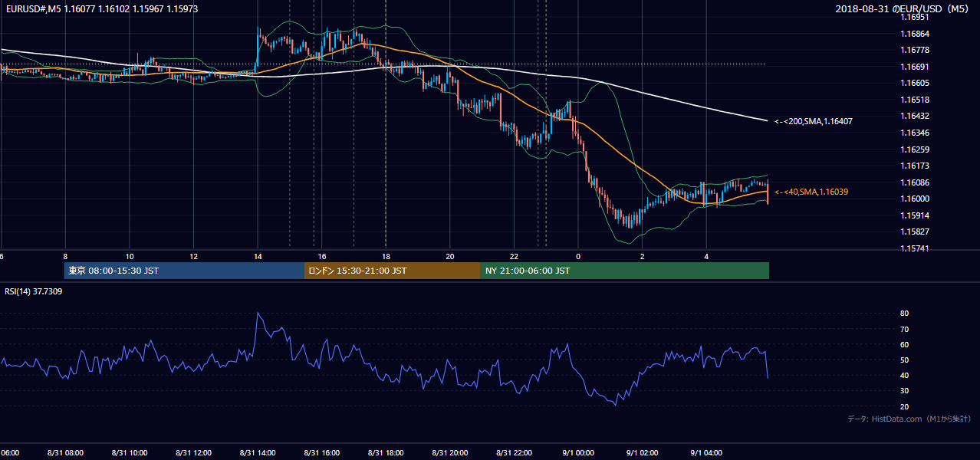Click price axis value 1.15914

click(914, 215)
